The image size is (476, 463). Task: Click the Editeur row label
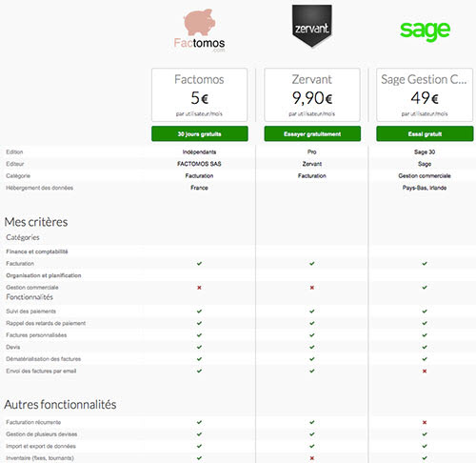[15, 164]
